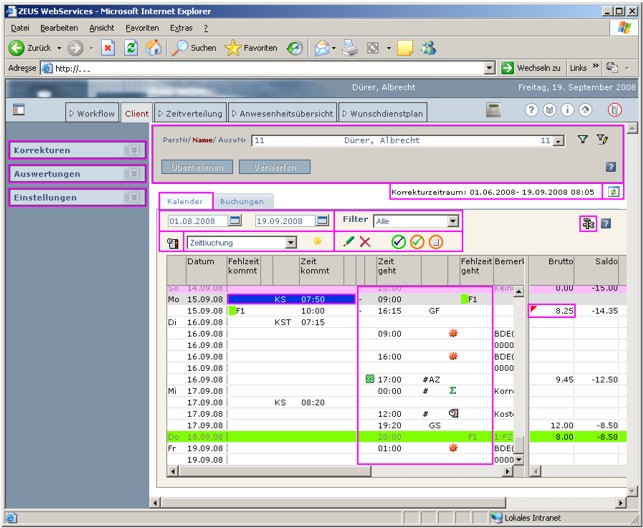
Task: Click the green pencil edit icon
Action: (x=348, y=241)
